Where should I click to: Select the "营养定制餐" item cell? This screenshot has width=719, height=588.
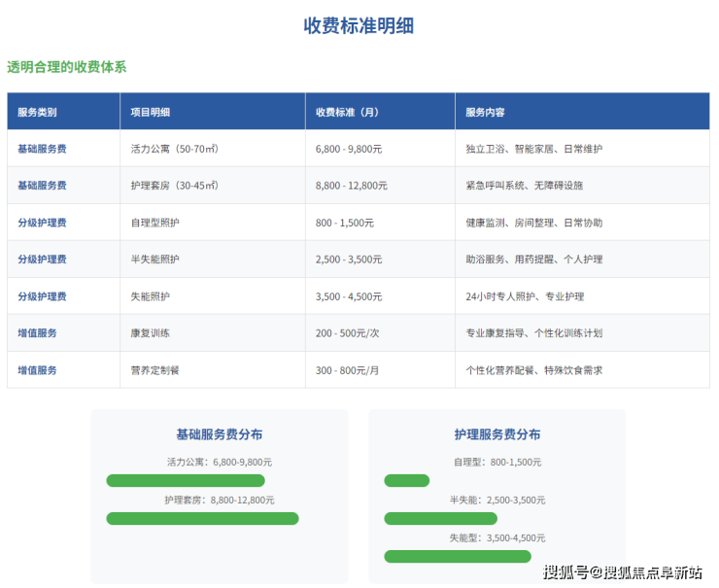[154, 370]
